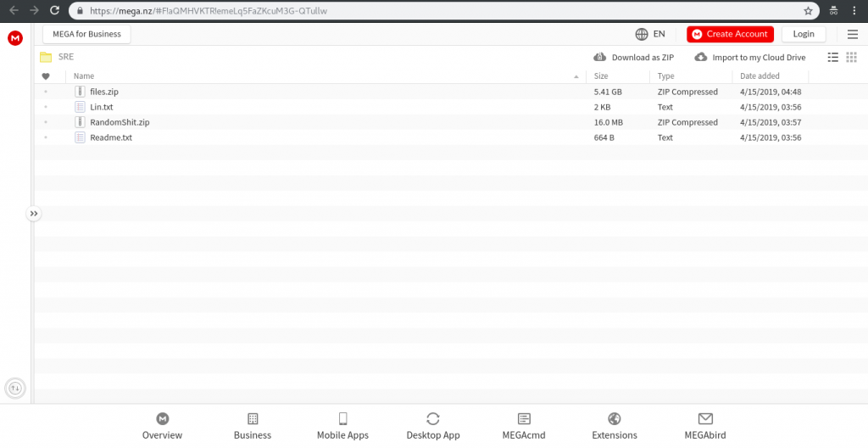Click the site lock icon in address bar
Viewport: 868px width, 448px height.
81,10
